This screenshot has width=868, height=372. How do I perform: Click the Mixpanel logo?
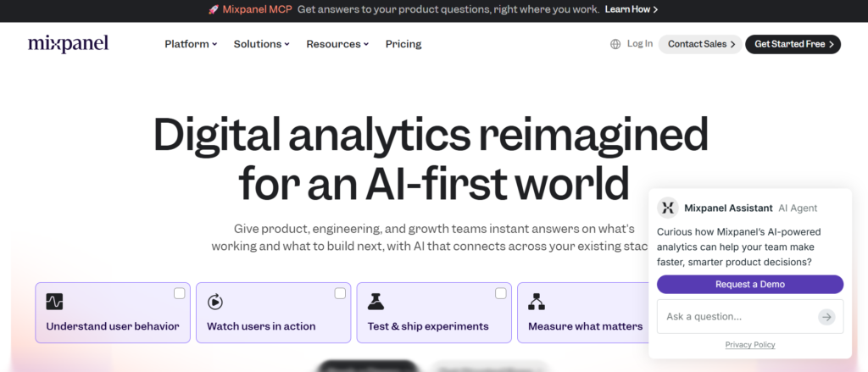[x=68, y=44]
